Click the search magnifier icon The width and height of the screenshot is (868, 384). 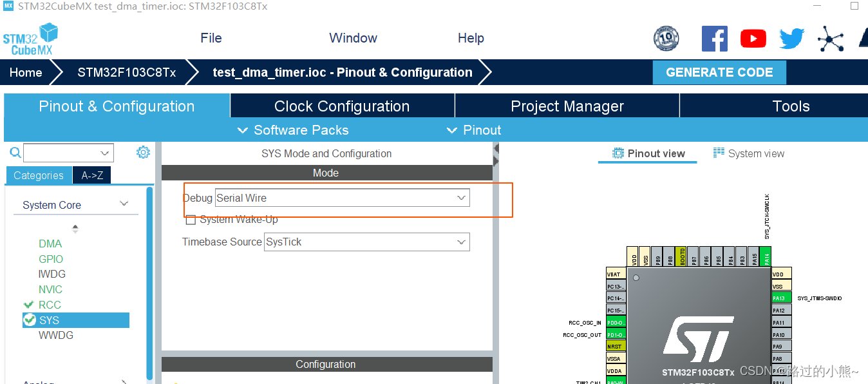click(15, 153)
